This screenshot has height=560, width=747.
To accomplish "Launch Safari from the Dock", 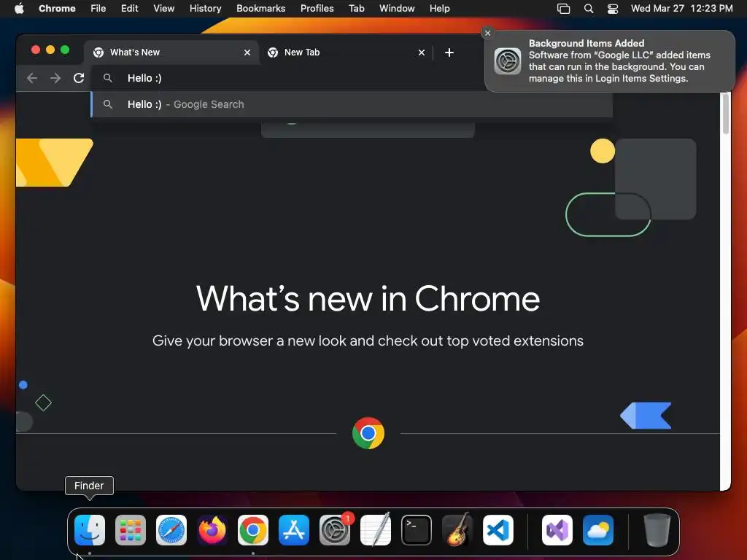I will click(171, 530).
